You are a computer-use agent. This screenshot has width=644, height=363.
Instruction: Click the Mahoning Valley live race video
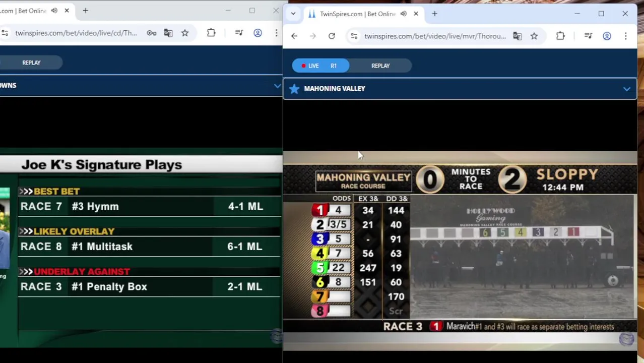tap(460, 250)
